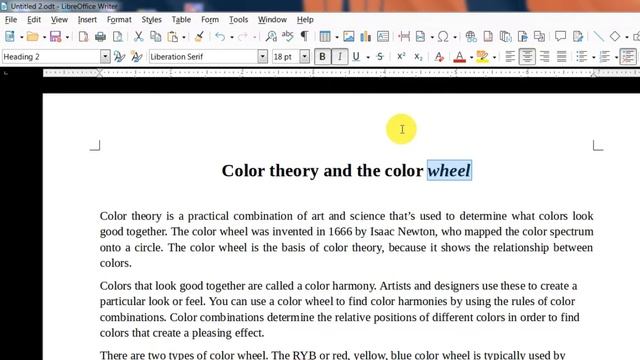This screenshot has width=640, height=360.
Task: Open the File menu
Action: coord(11,20)
